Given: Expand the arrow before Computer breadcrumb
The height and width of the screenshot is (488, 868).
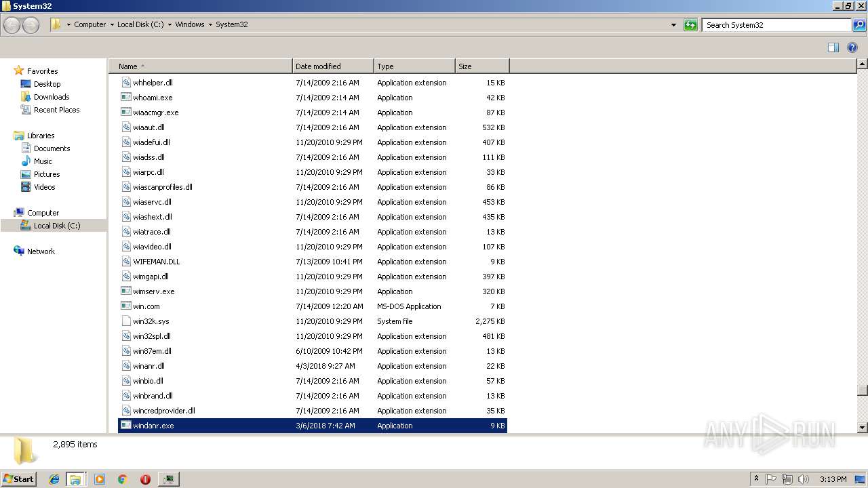Looking at the screenshot, I should pos(68,24).
